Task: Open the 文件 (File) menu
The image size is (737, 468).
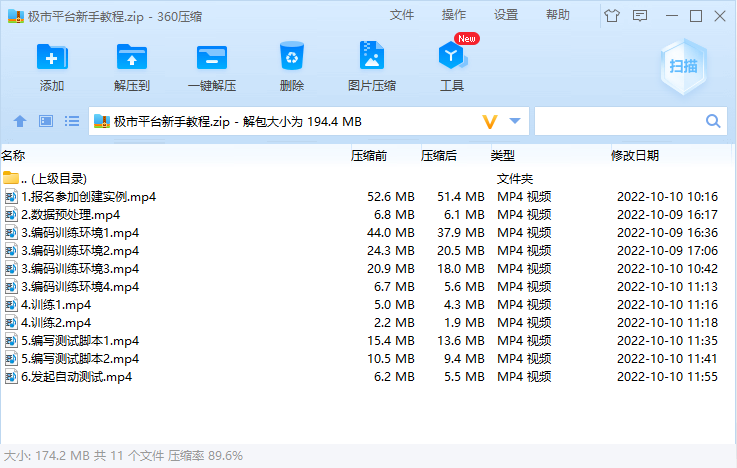Action: tap(402, 15)
